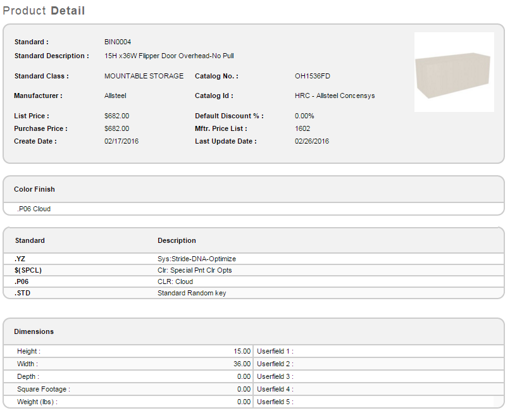Click the Height value 15.00
Viewport: 510px width, 420px height.
tap(242, 351)
